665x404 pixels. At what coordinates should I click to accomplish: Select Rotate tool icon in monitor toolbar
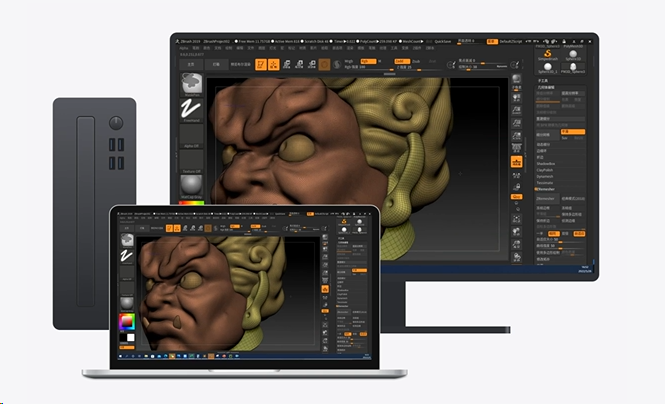pos(312,64)
